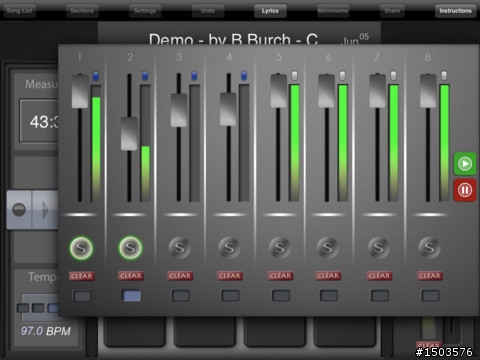Viewport: 480px width, 360px height.
Task: Click the record circle button behind mixer
Action: (x=19, y=210)
